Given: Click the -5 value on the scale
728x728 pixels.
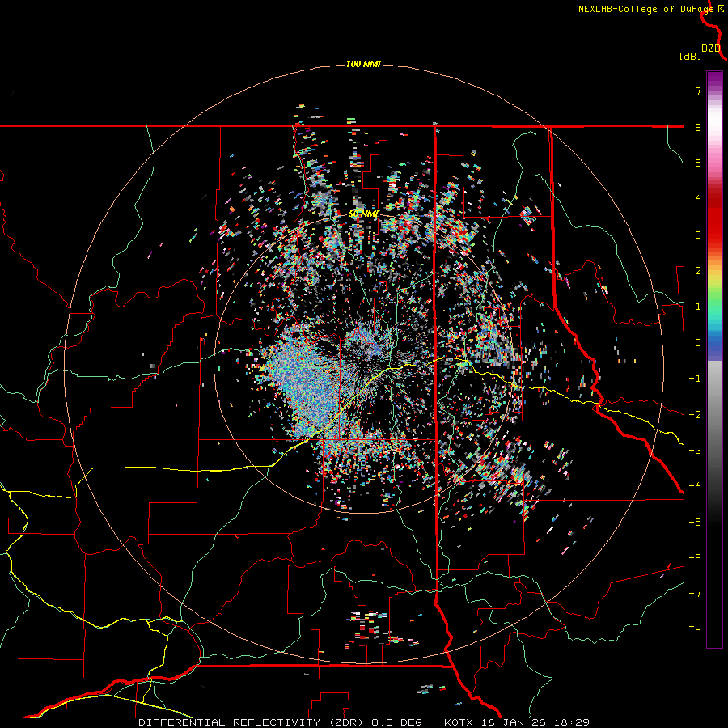Looking at the screenshot, I should tap(695, 523).
